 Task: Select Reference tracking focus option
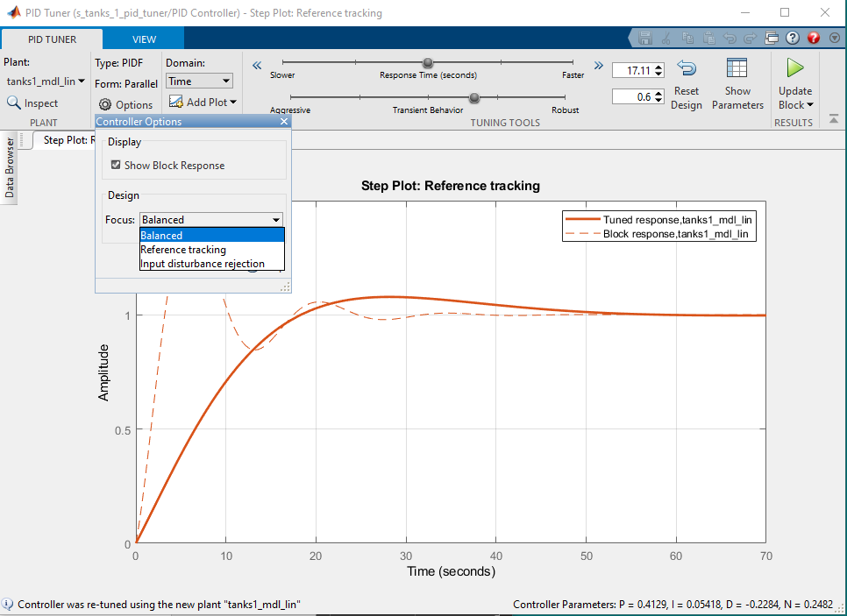(183, 250)
